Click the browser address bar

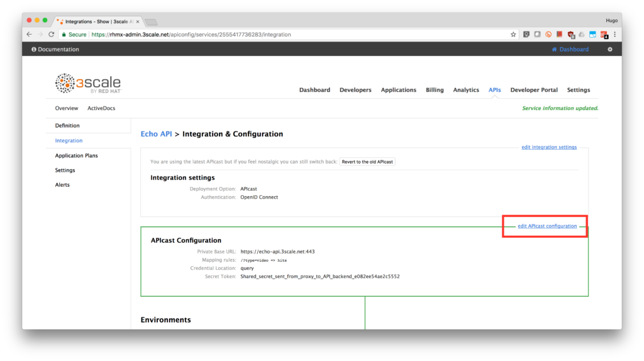288,35
